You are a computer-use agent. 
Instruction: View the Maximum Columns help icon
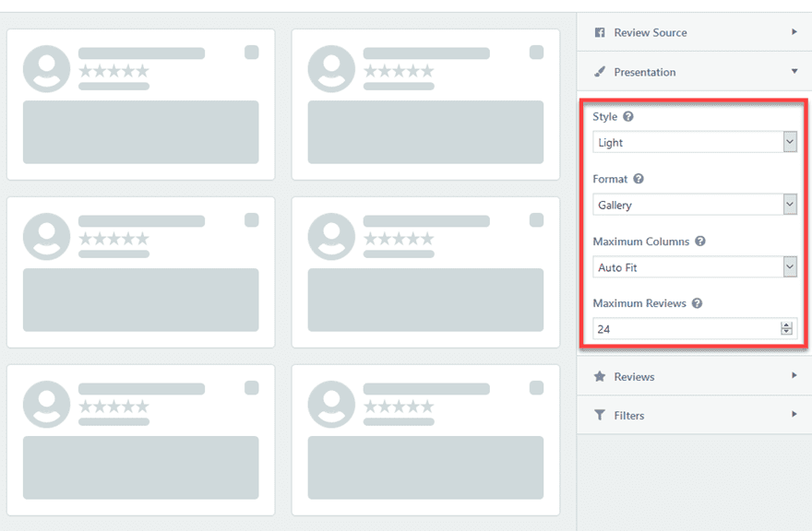[699, 241]
